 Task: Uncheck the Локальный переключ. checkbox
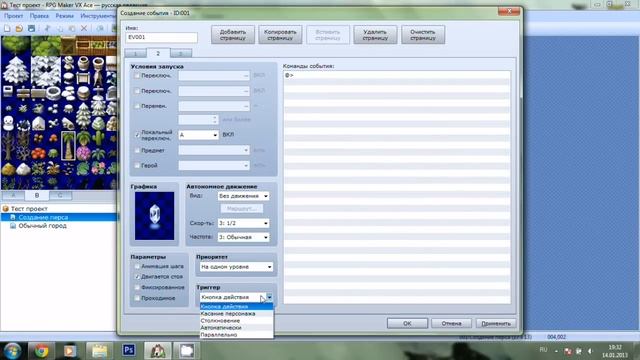click(137, 135)
